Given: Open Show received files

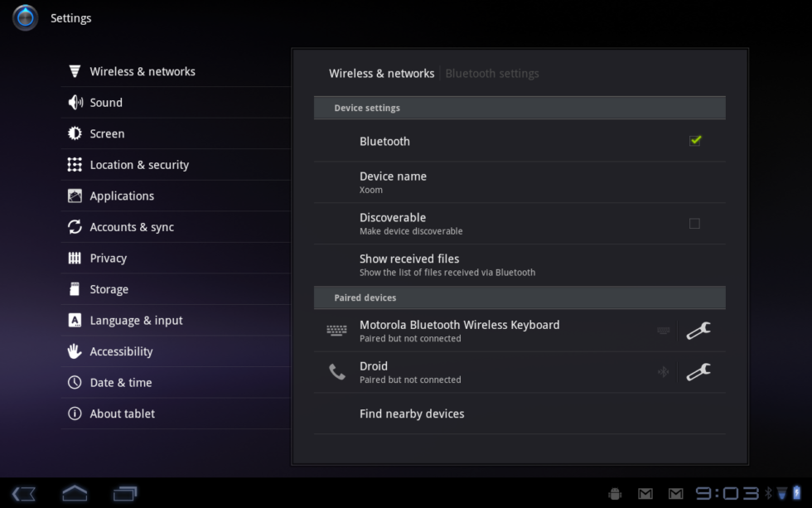Looking at the screenshot, I should click(447, 265).
